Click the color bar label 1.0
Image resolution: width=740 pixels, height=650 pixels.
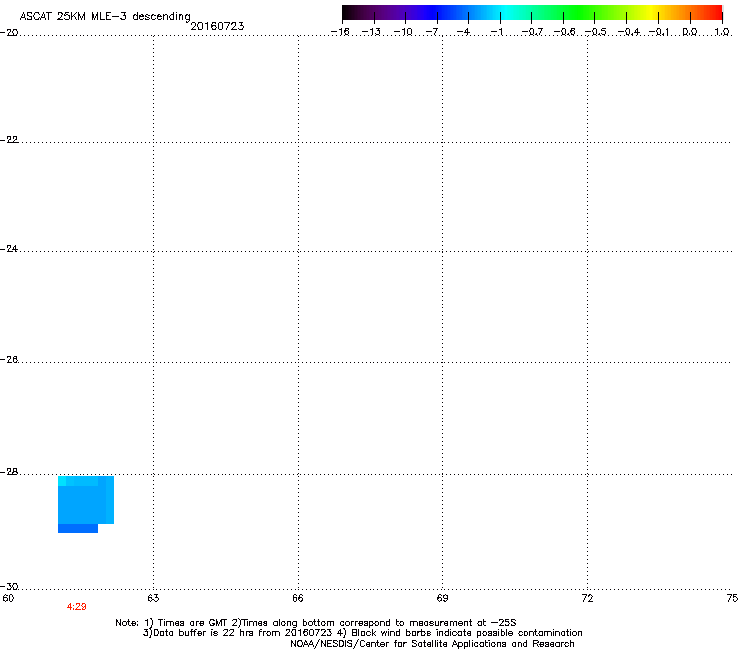[x=722, y=32]
